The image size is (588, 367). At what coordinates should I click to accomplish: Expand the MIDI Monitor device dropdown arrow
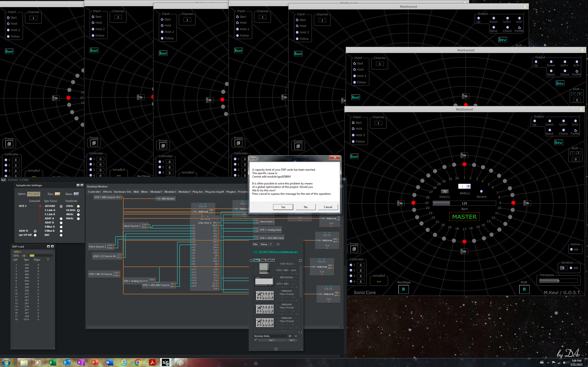tap(296, 287)
